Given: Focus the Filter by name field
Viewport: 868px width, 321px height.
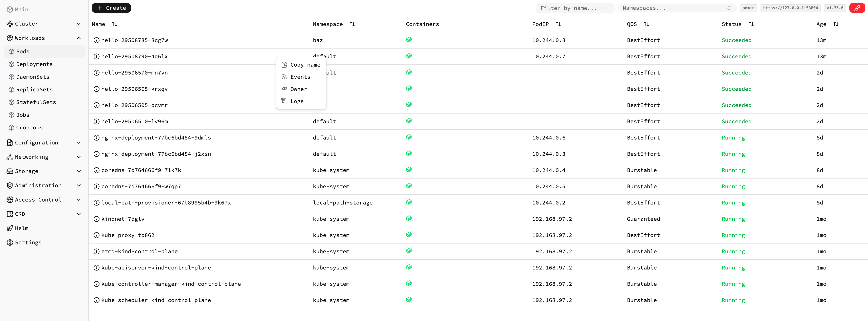Looking at the screenshot, I should (575, 8).
